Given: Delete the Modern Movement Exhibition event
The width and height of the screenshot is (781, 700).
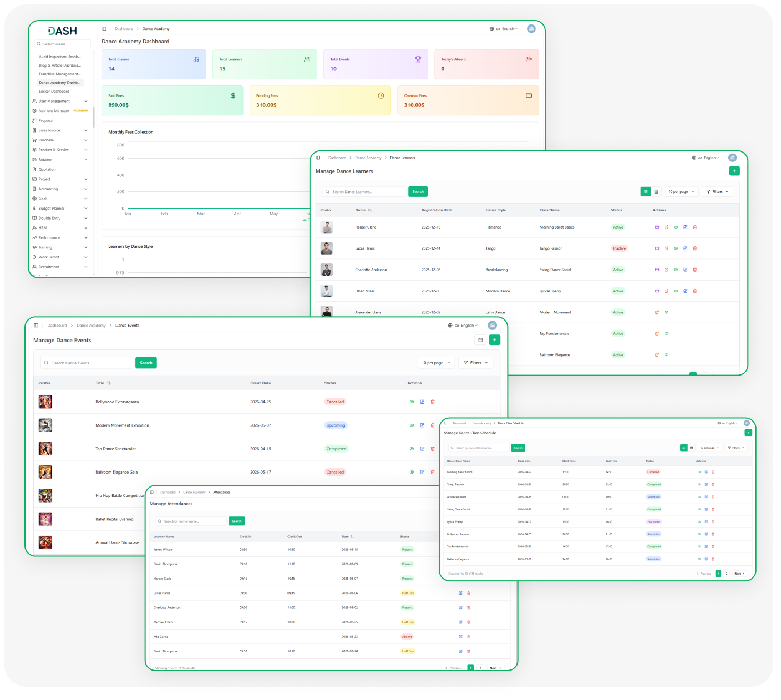Looking at the screenshot, I should pyautogui.click(x=433, y=425).
